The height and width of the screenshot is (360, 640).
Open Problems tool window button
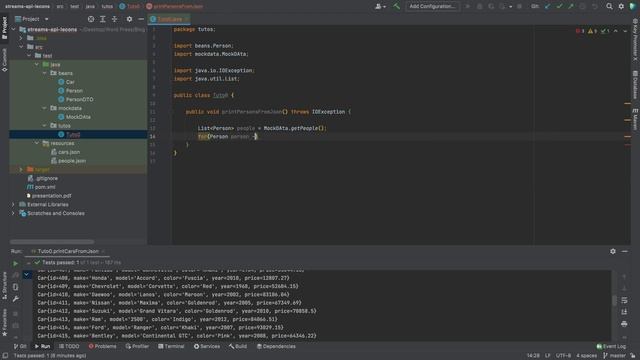pyautogui.click(x=102, y=346)
